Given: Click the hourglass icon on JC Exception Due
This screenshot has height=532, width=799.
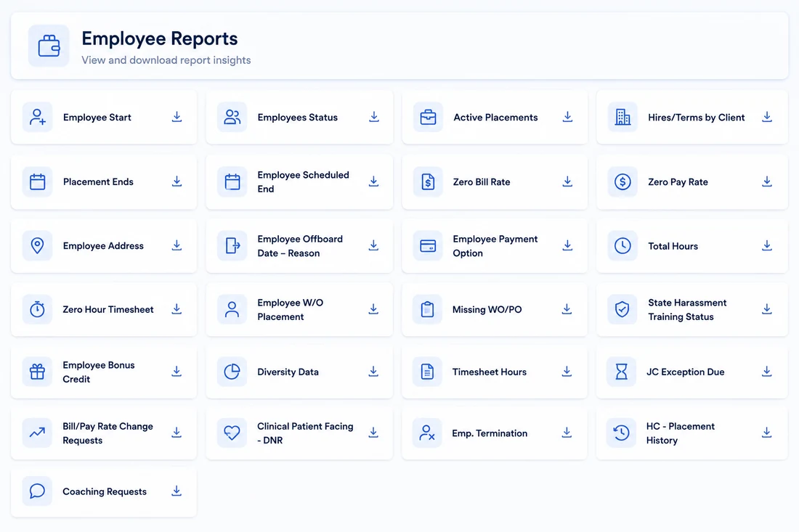Looking at the screenshot, I should point(622,372).
